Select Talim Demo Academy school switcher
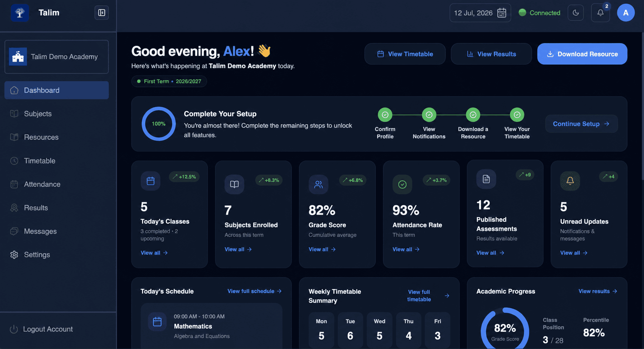The height and width of the screenshot is (349, 644). click(57, 57)
